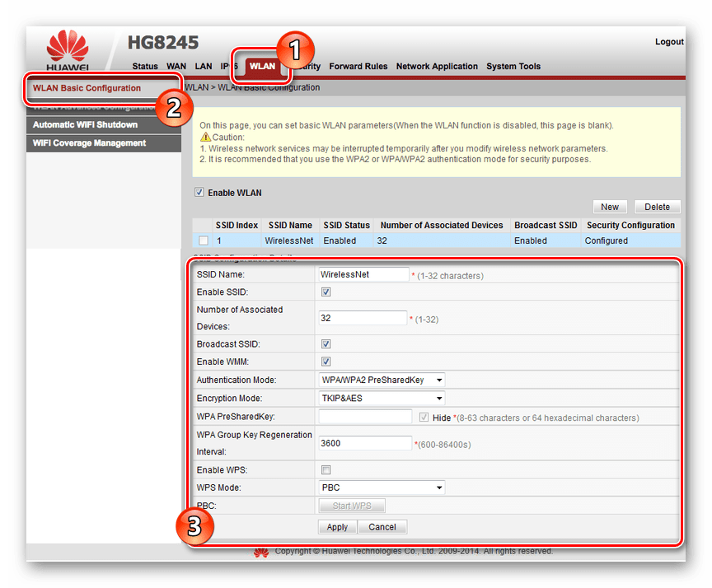Click the Number of Associated Devices header
This screenshot has height=588, width=712.
pos(442,226)
